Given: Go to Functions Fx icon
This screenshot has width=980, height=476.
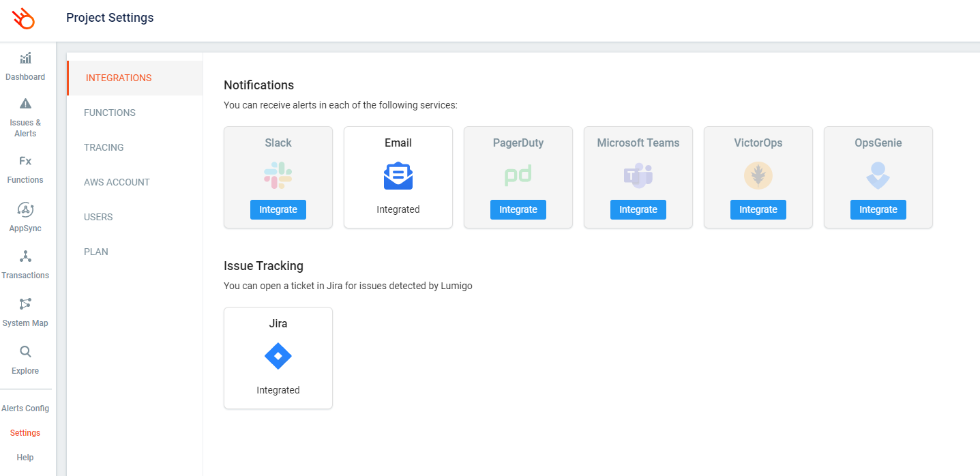Looking at the screenshot, I should click(25, 161).
